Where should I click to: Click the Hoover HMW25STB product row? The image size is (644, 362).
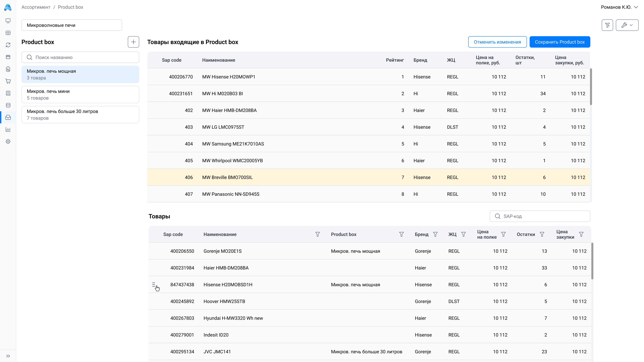tap(370, 301)
